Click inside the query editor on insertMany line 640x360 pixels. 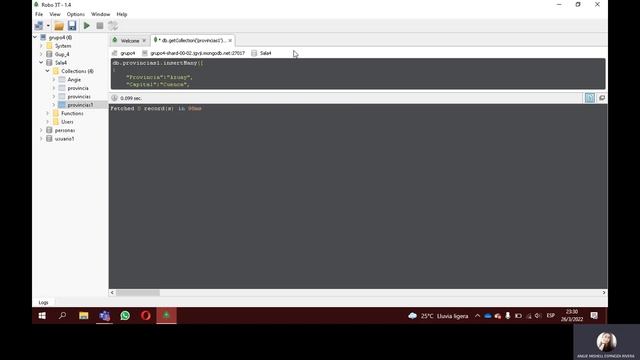coord(158,63)
